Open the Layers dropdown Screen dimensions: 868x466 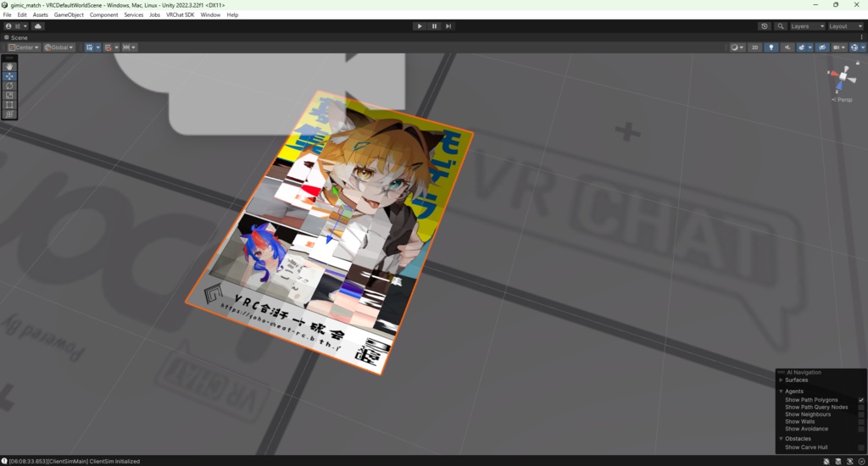click(x=807, y=26)
